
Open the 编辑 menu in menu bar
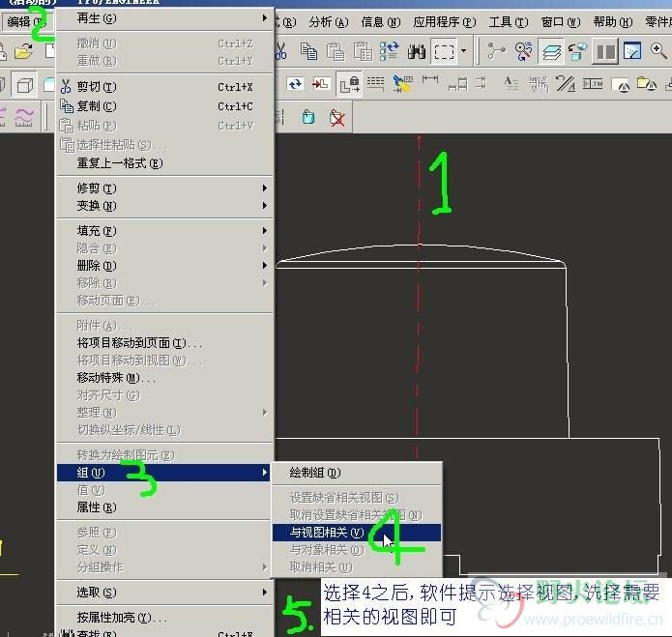tap(26, 21)
